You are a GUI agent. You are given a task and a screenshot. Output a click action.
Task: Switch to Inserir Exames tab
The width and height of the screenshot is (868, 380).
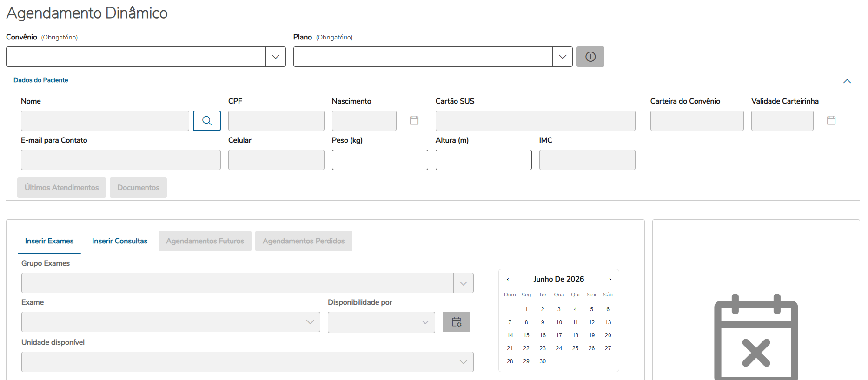coord(49,241)
